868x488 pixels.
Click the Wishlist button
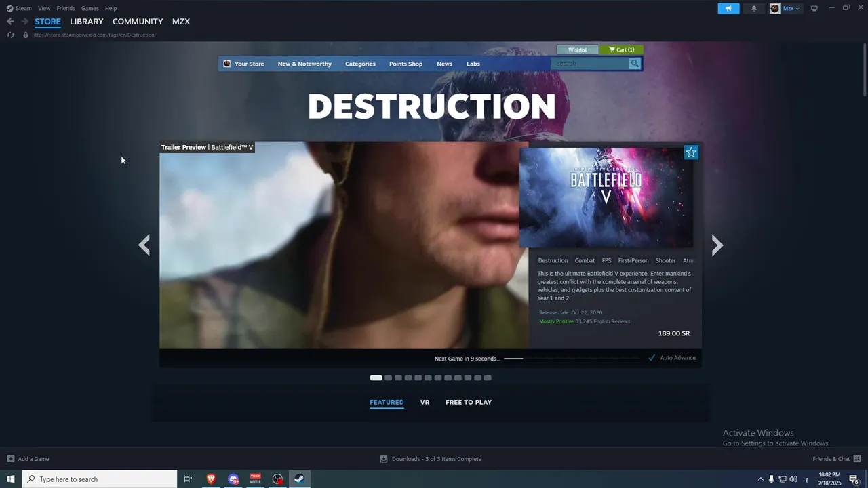578,49
